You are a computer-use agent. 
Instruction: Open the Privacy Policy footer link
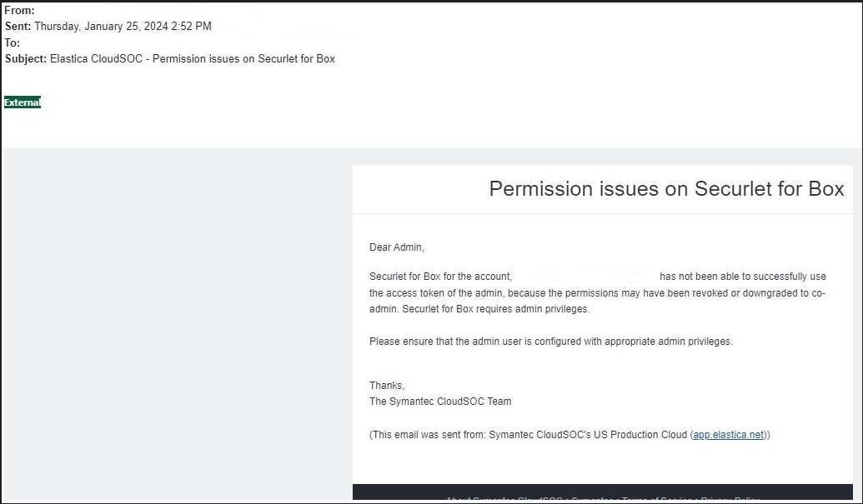[x=730, y=500]
